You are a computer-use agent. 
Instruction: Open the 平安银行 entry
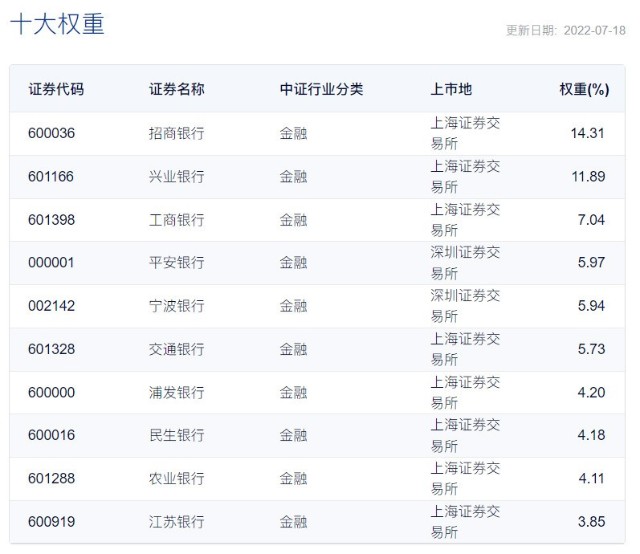(x=177, y=263)
